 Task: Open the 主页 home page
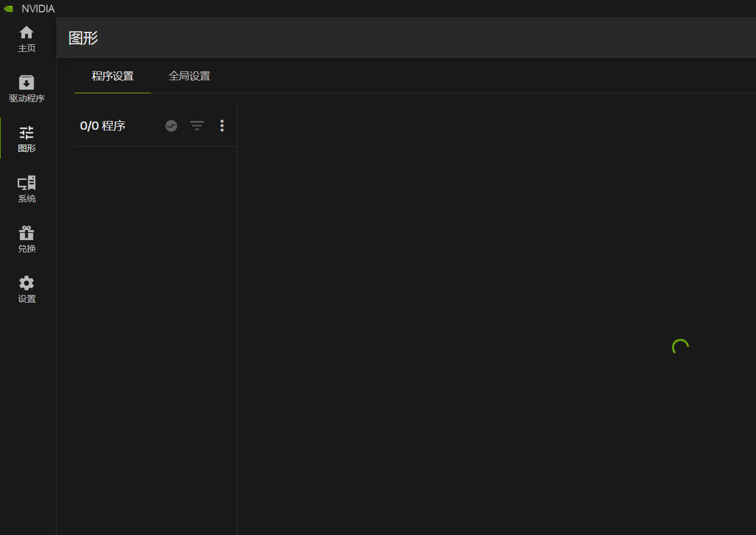(x=27, y=39)
